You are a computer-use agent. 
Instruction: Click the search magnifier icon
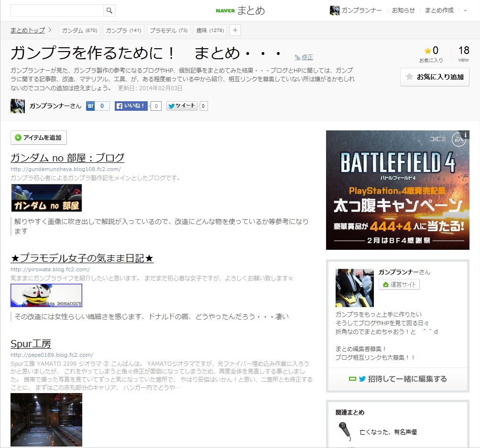(109, 11)
